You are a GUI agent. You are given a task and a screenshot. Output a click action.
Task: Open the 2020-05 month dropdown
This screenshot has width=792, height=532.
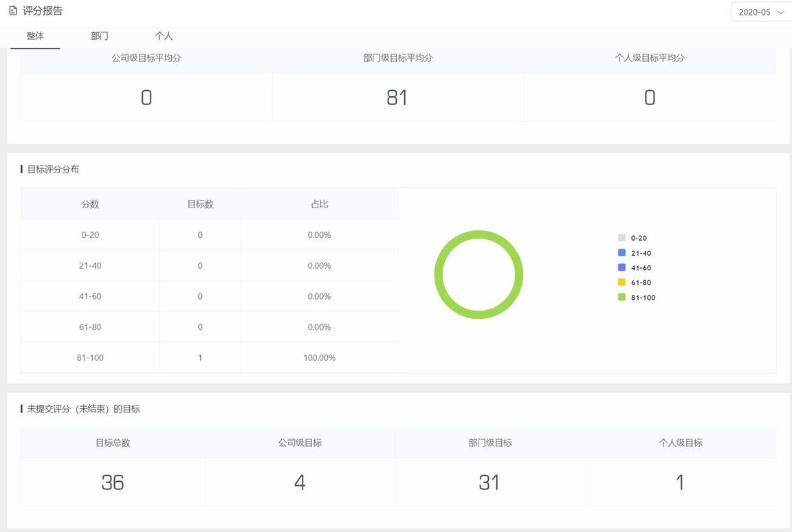pos(760,12)
